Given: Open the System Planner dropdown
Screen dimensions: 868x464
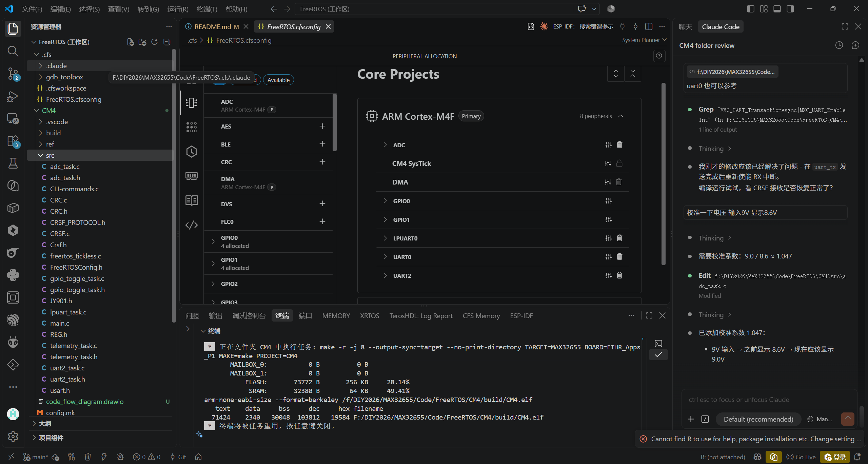Looking at the screenshot, I should click(x=644, y=40).
